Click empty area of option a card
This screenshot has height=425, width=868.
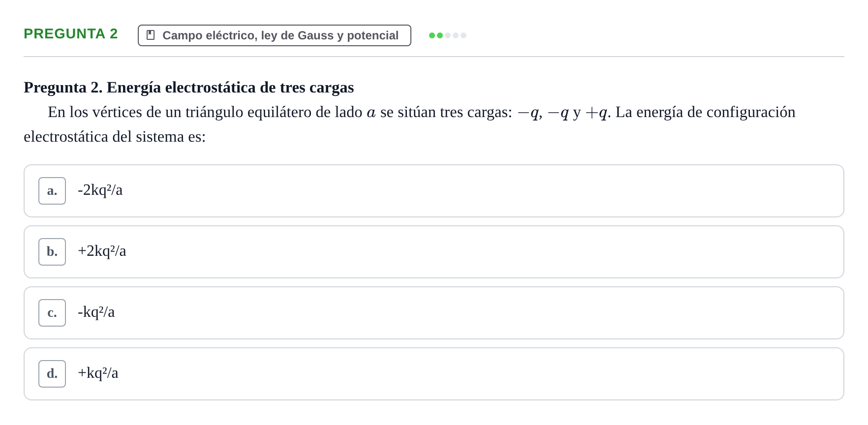tap(482, 191)
